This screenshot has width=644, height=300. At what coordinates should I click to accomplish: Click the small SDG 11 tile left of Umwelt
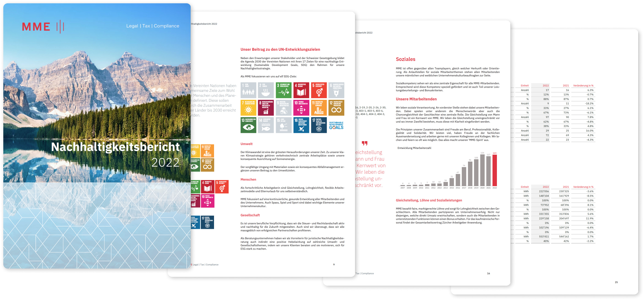point(207,151)
